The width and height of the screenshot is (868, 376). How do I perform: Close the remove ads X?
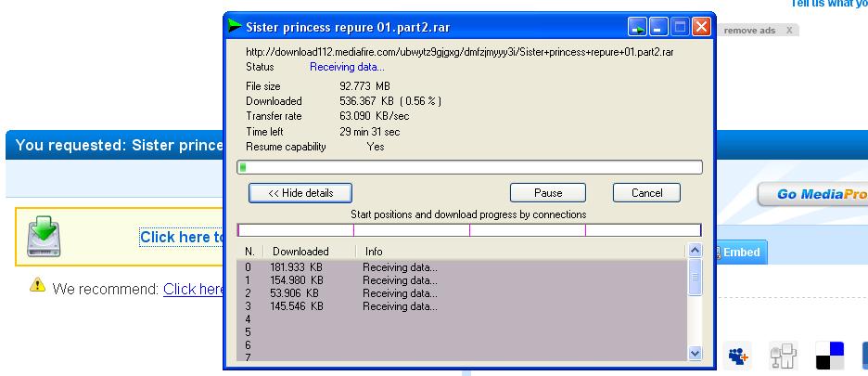[x=789, y=31]
